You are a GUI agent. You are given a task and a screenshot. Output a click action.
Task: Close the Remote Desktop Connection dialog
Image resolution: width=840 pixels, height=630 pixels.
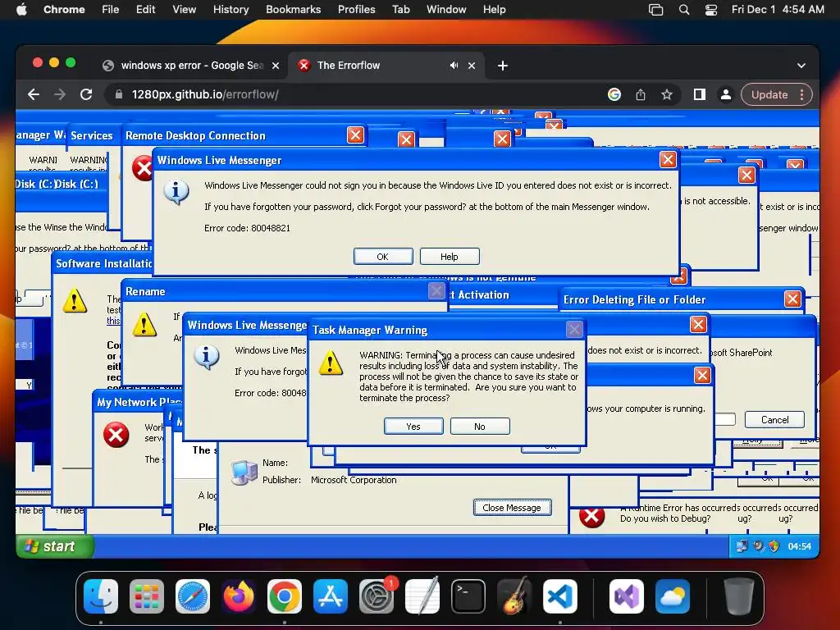pos(355,135)
